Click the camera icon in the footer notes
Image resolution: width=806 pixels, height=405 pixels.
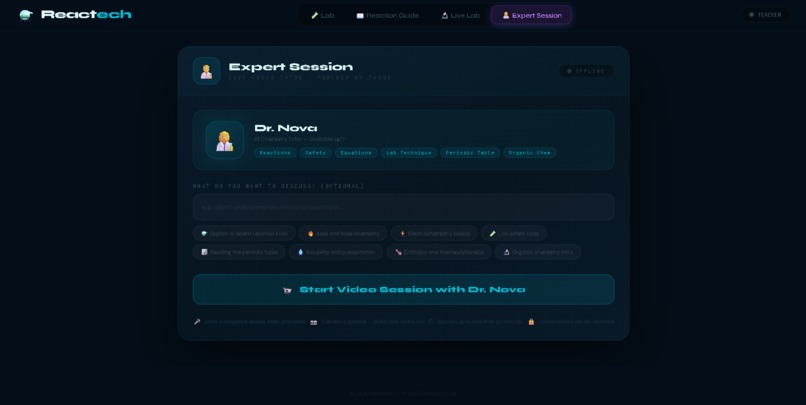coord(314,322)
